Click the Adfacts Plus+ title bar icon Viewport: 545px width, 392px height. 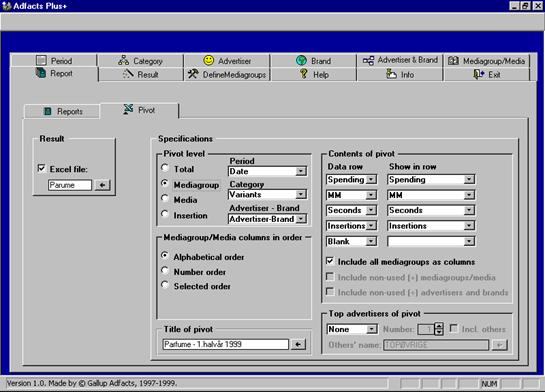[x=6, y=6]
